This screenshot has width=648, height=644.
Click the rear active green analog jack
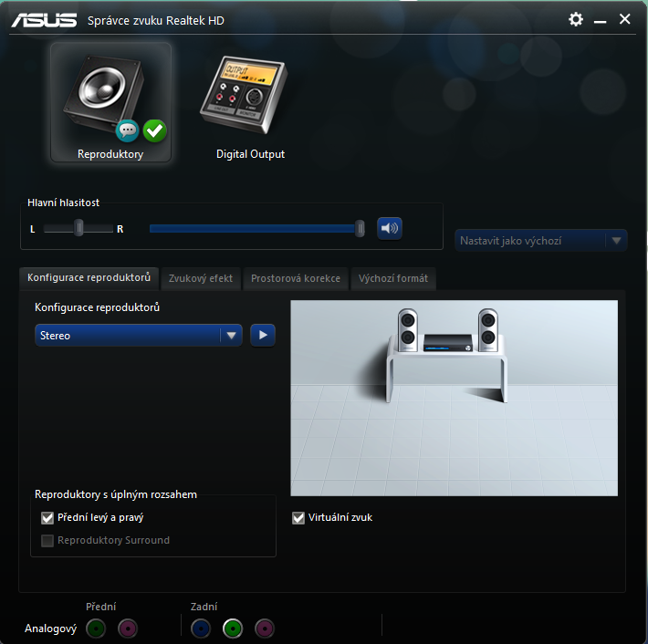point(233,628)
